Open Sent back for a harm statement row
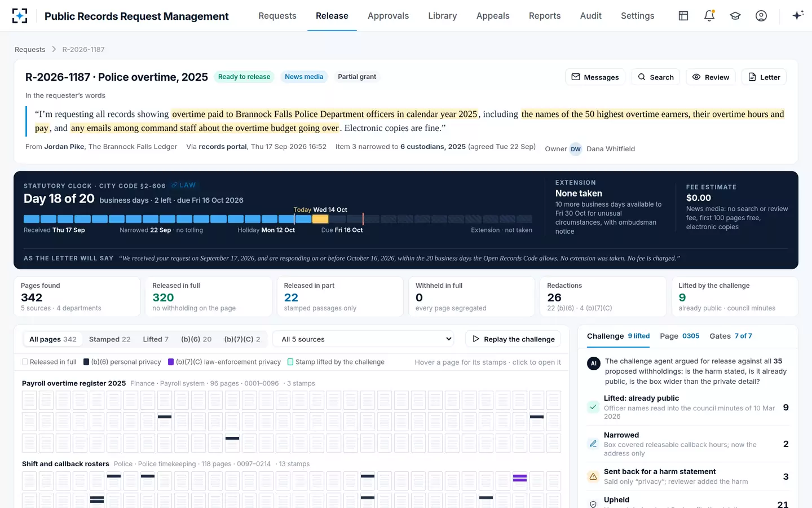The image size is (812, 508). [x=688, y=476]
